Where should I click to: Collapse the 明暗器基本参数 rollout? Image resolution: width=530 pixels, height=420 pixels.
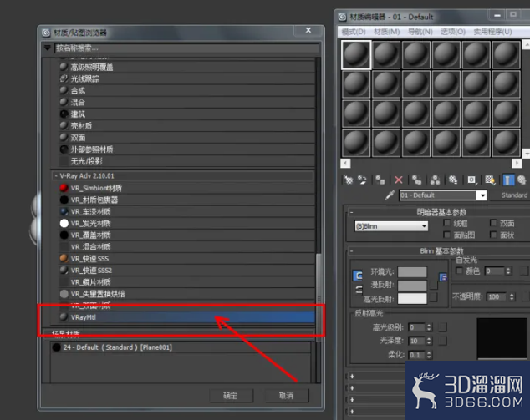[x=352, y=212]
